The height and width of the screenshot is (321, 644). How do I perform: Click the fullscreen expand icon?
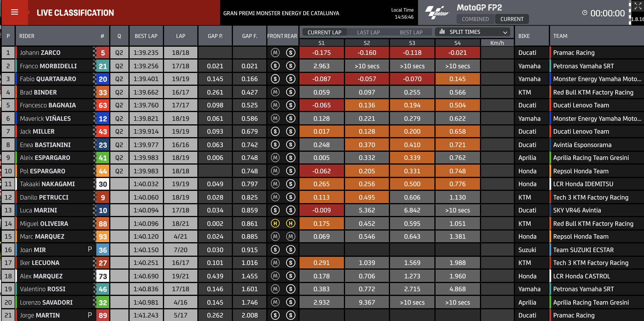coord(638,6)
